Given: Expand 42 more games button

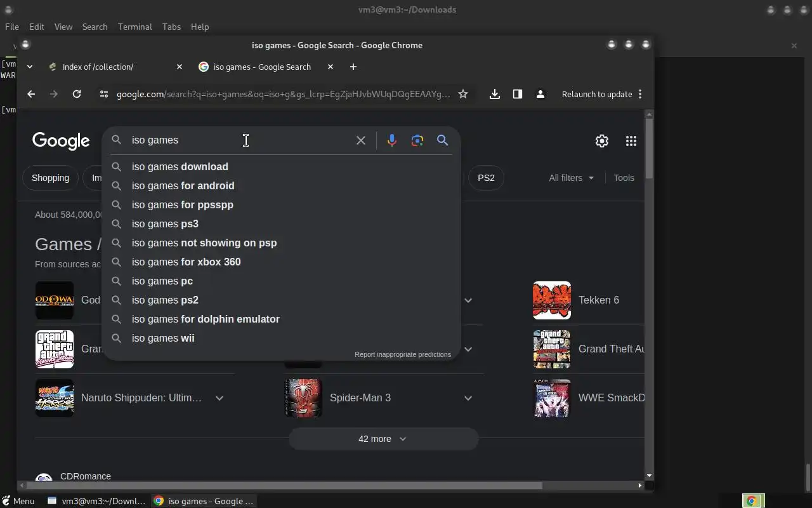Looking at the screenshot, I should (383, 439).
